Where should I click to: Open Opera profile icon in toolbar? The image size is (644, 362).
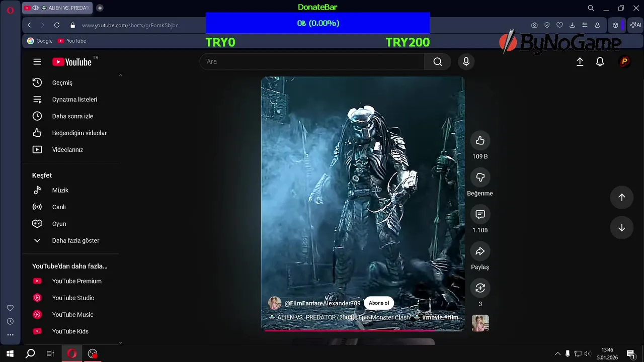pos(597,25)
